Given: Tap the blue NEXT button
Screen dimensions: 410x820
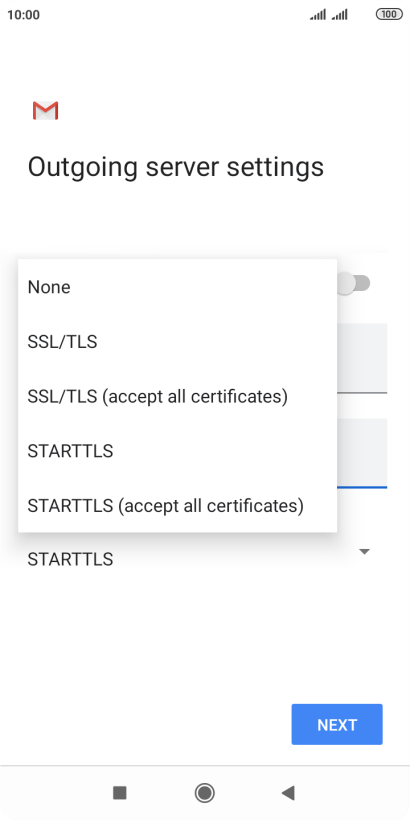Looking at the screenshot, I should click(337, 724).
